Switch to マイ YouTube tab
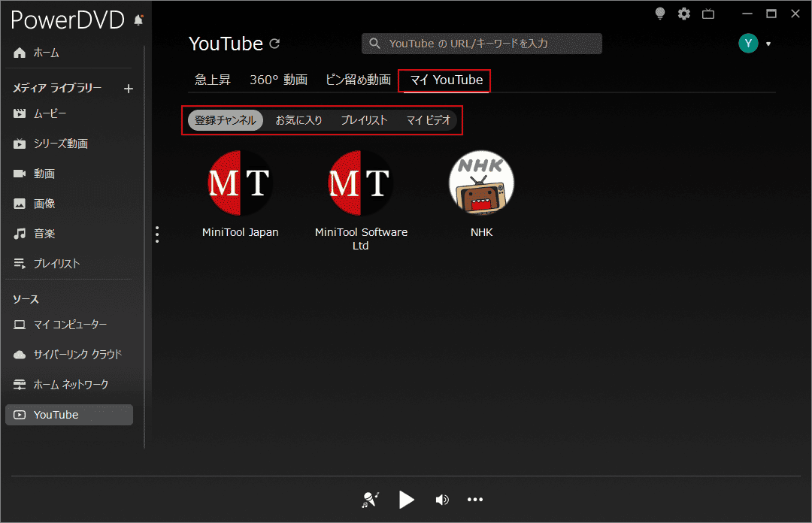This screenshot has height=523, width=812. 447,80
